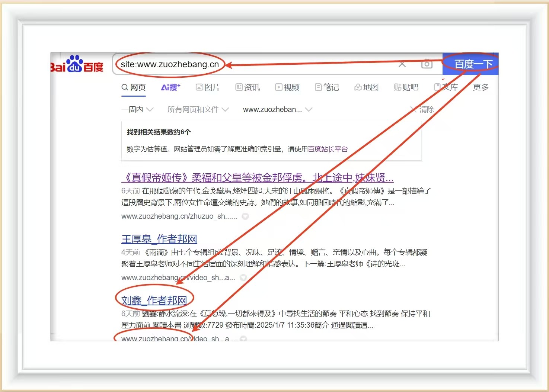
Task: Click the Baidu paw logo
Action: click(76, 64)
